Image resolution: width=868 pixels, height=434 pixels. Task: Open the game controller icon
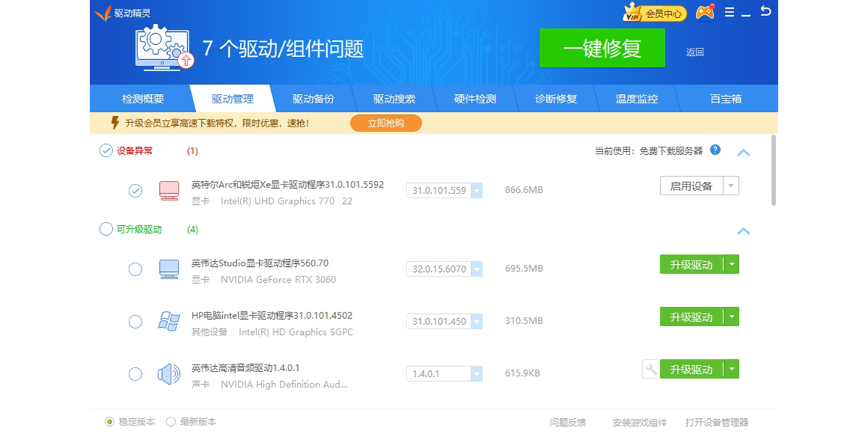tap(705, 12)
